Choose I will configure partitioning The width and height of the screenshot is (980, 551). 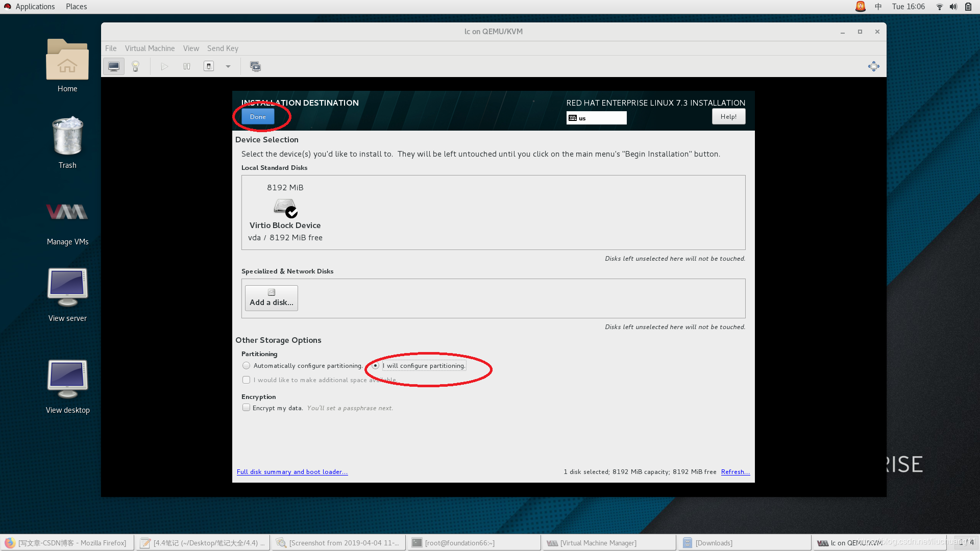(x=420, y=366)
